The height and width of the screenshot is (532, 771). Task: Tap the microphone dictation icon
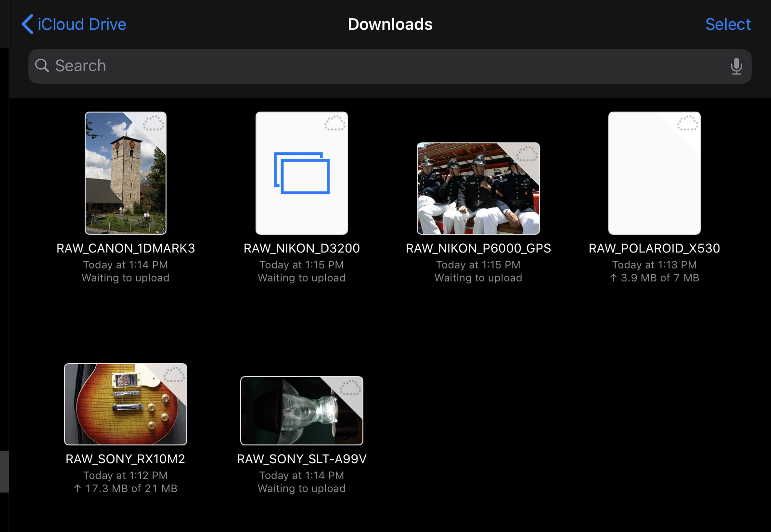(x=736, y=66)
